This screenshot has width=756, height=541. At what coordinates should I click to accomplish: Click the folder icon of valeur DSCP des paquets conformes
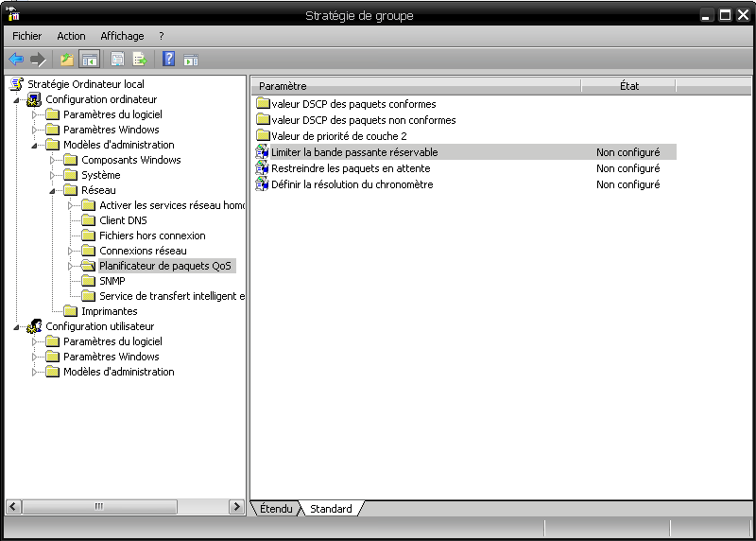pos(263,103)
